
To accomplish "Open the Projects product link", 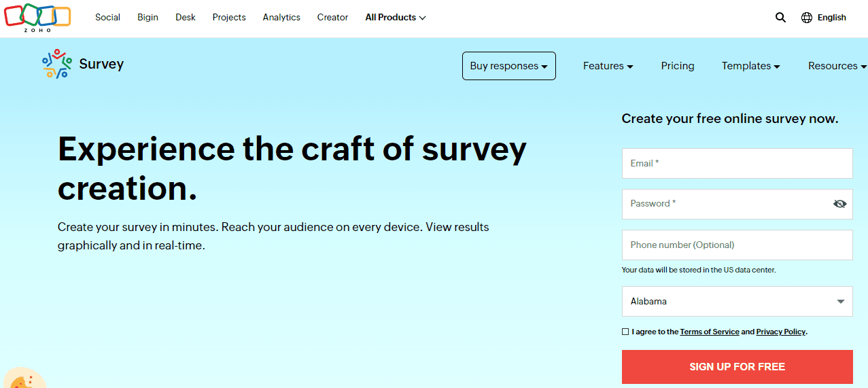I will pos(229,18).
